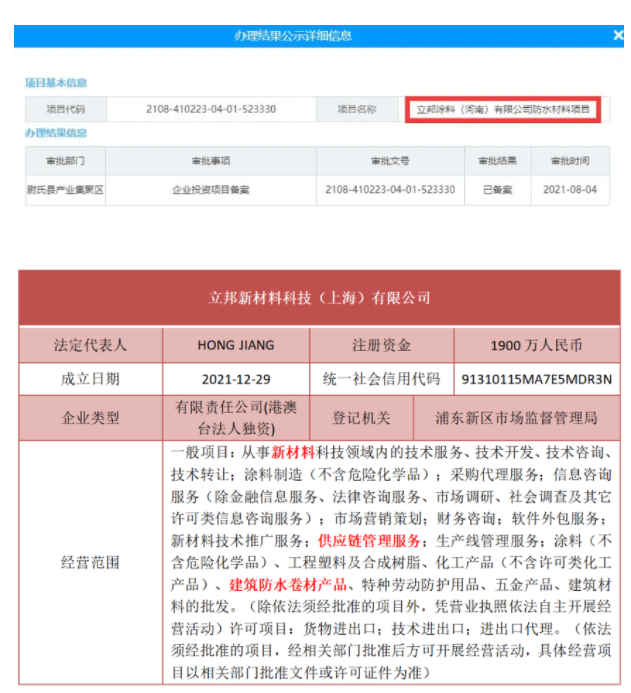
Task: Click the 已备案 result cell
Action: point(498,190)
